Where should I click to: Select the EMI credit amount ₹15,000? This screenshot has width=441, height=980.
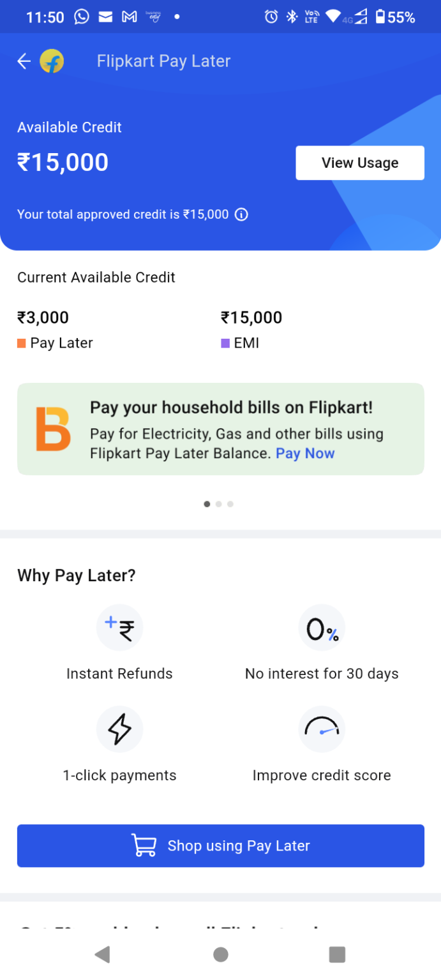[251, 317]
